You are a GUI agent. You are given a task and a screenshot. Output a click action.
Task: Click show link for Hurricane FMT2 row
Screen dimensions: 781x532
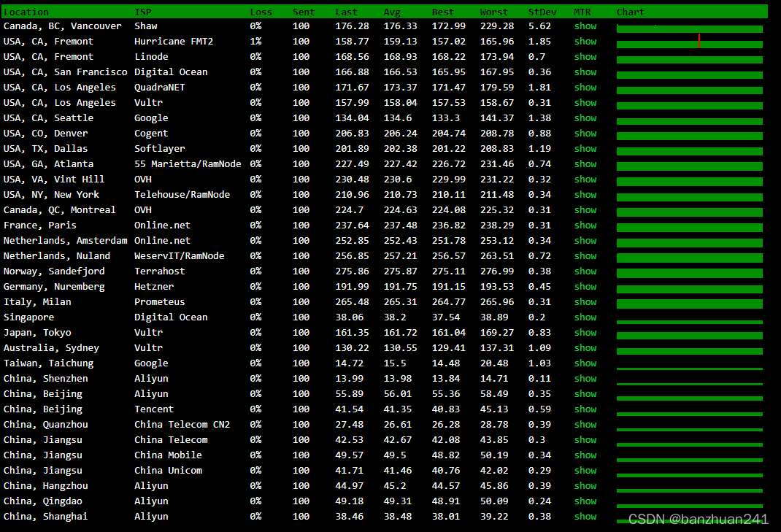pyautogui.click(x=585, y=42)
